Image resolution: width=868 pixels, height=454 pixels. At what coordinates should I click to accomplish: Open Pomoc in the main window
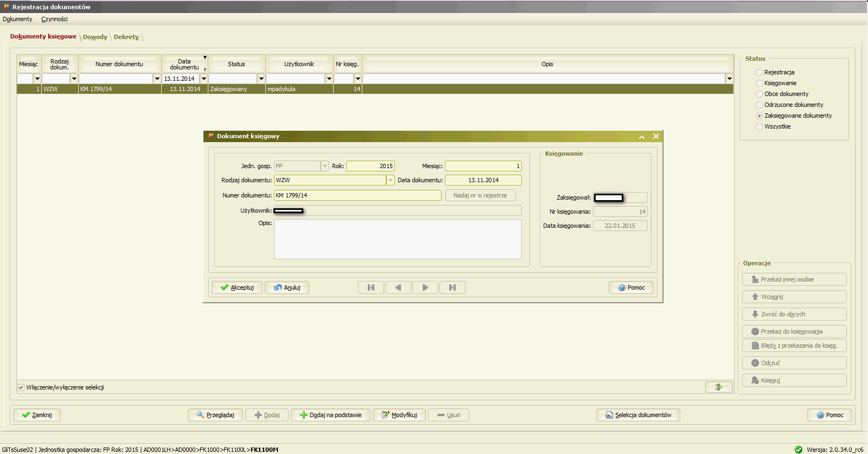(x=830, y=415)
